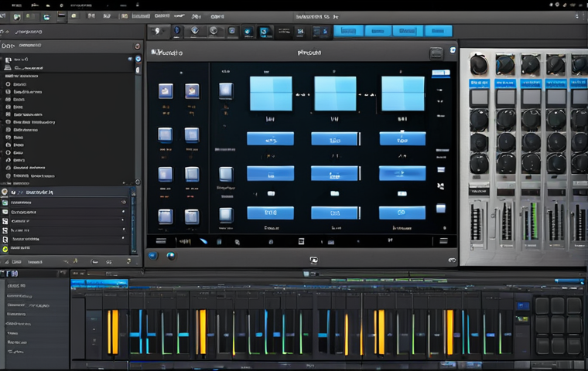This screenshot has height=371, width=588.
Task: Toggle the small white switch under the first column's middle blue button
Action: 271,193
